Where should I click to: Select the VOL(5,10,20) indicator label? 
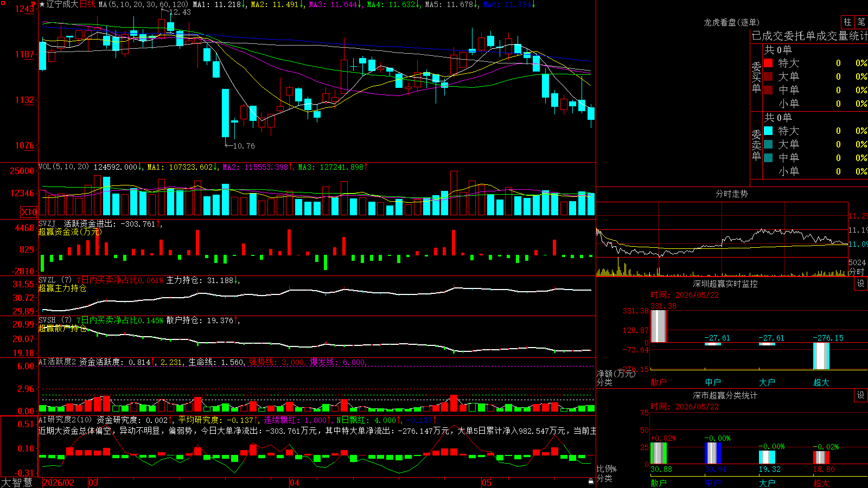(x=63, y=167)
